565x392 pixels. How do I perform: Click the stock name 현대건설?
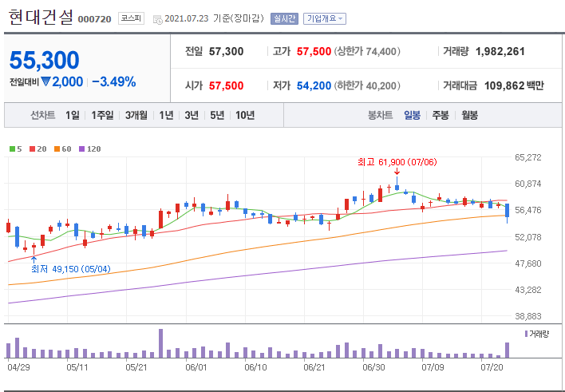(x=41, y=18)
